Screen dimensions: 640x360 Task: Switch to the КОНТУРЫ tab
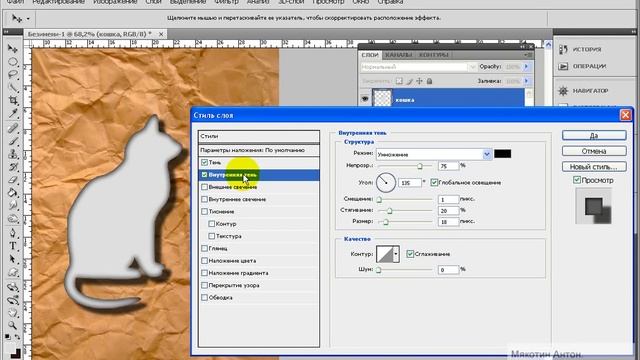(433, 55)
